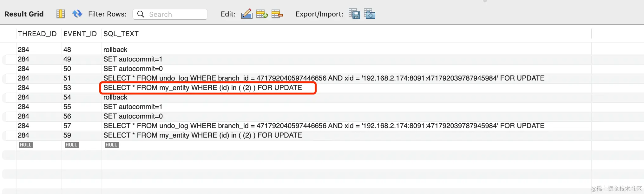Select the undo_log query cell of event 57
The height and width of the screenshot is (194, 644).
[347, 126]
